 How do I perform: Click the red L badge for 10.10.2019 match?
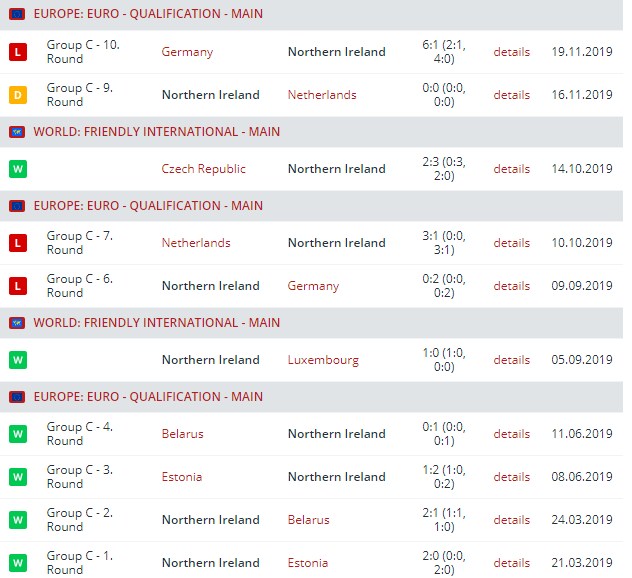(x=18, y=243)
